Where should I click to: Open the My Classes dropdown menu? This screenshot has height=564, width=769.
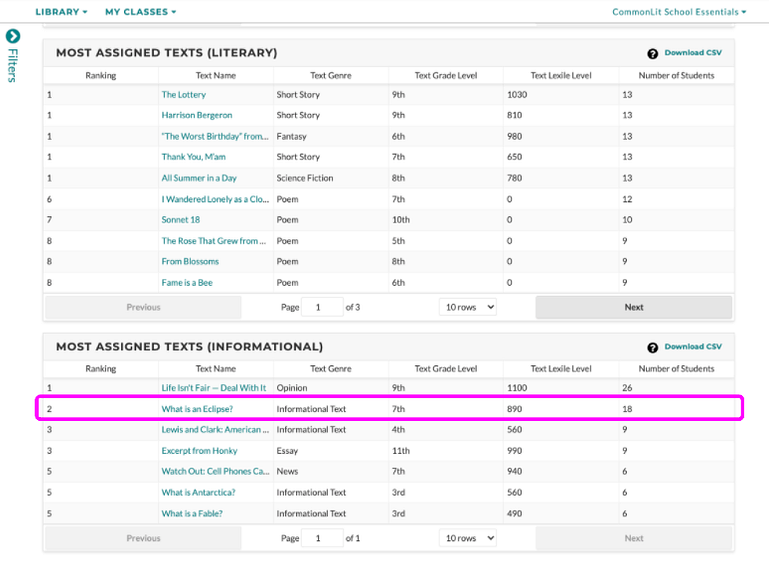pos(140,12)
